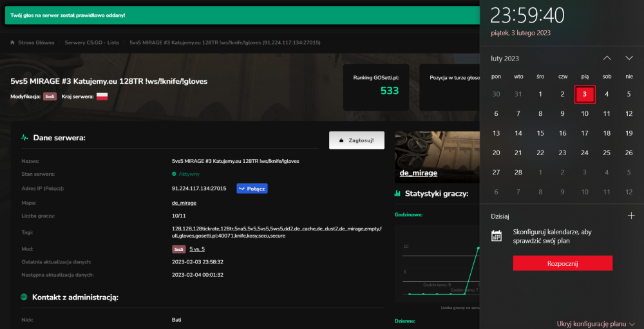Click the Dzienne chart label
This screenshot has width=644, height=329.
click(405, 321)
